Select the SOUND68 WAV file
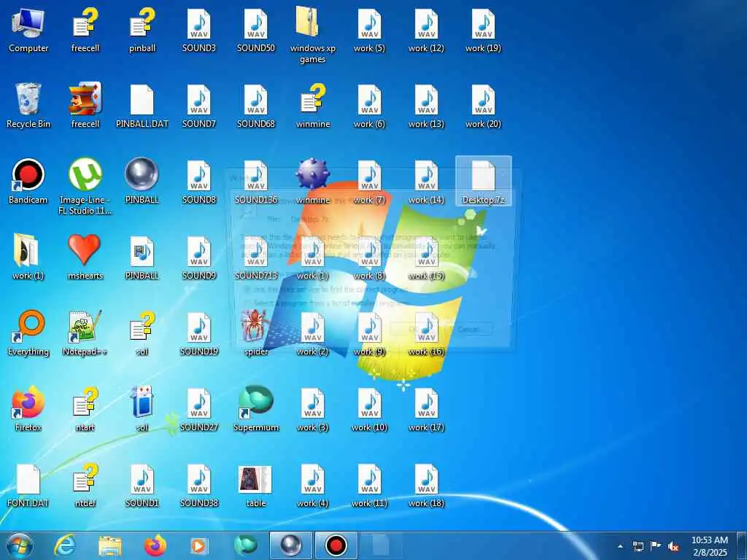Image resolution: width=747 pixels, height=560 pixels. [x=256, y=106]
